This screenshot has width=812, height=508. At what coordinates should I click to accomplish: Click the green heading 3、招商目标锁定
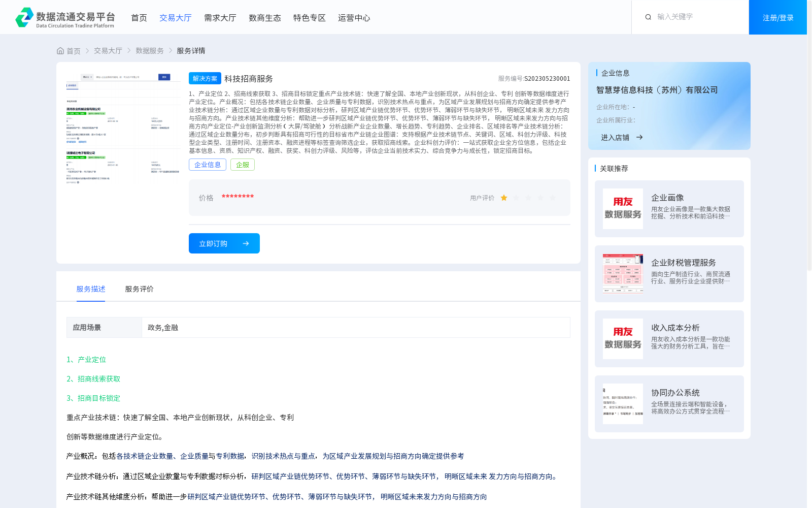point(93,398)
